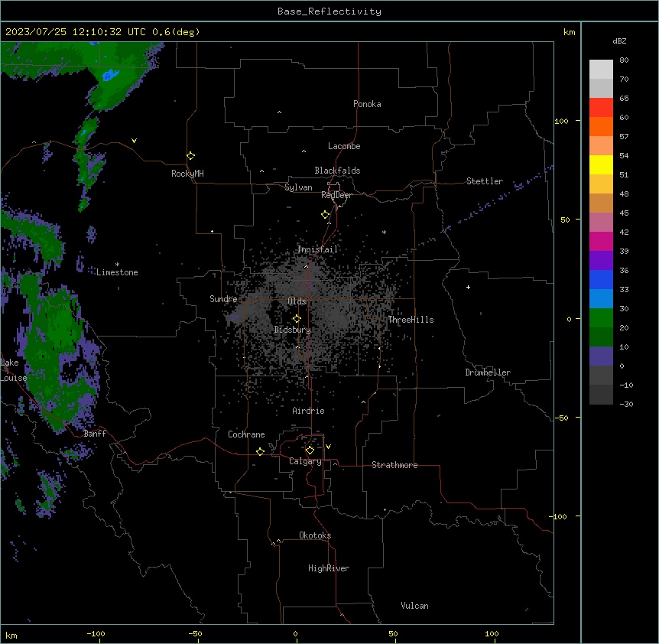Click the Strathmore city label
Viewport: 659px width, 644px height.
click(394, 465)
